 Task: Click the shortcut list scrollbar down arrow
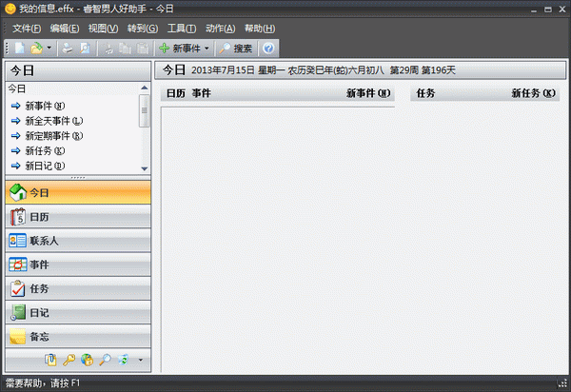(x=145, y=169)
